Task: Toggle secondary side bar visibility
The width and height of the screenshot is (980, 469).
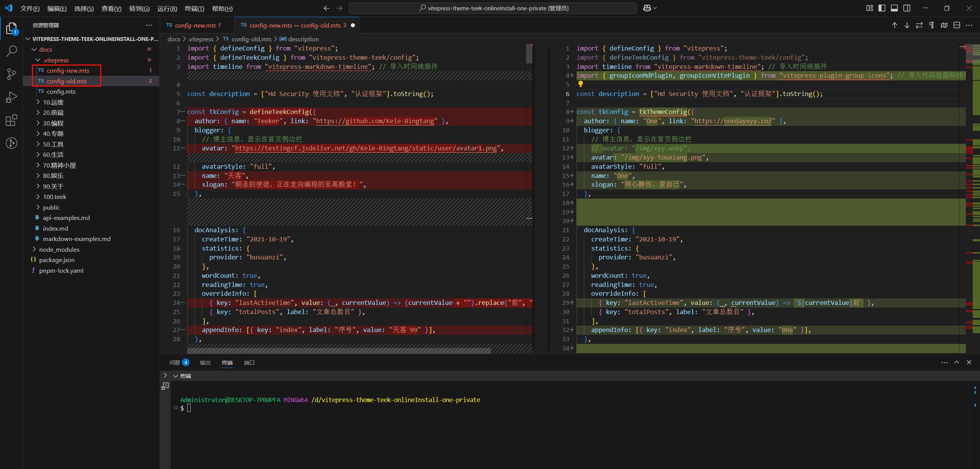Action: pyautogui.click(x=907, y=8)
